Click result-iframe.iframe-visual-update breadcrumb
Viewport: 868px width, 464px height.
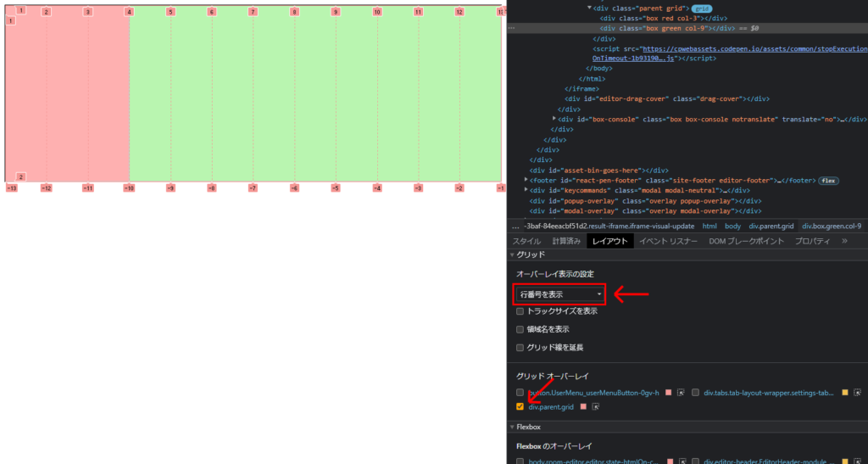click(609, 226)
